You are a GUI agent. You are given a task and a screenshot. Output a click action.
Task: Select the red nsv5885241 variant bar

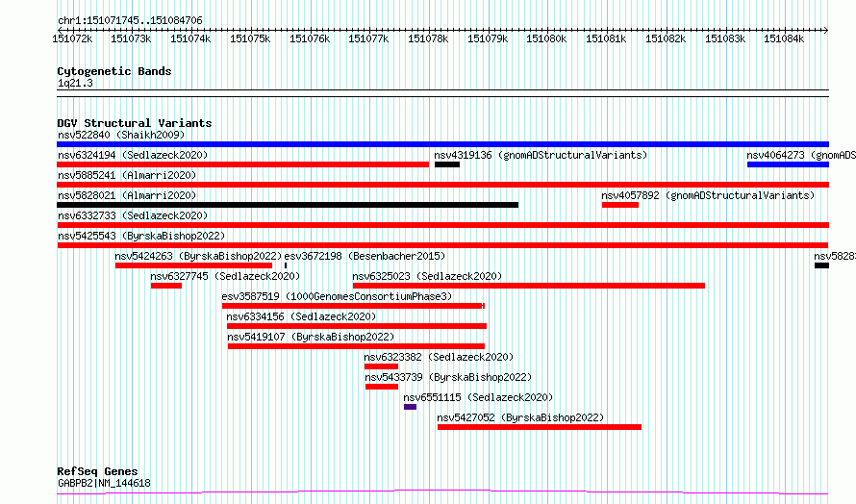tap(442, 185)
